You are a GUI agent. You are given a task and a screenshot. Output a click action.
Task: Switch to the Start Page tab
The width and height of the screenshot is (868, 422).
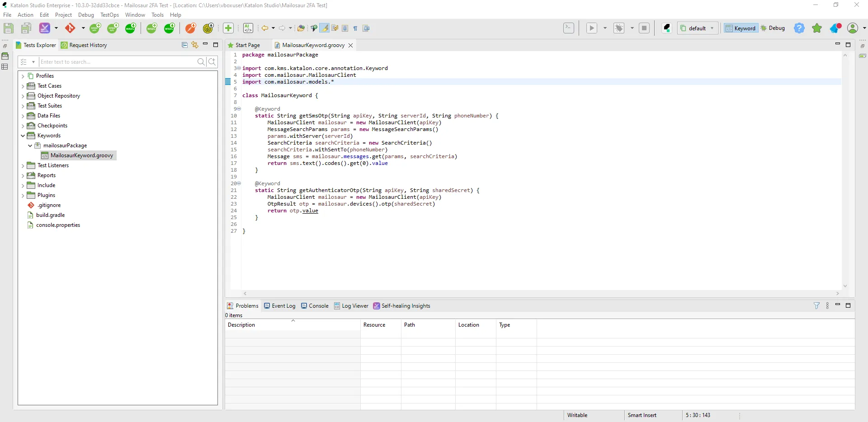pyautogui.click(x=248, y=45)
